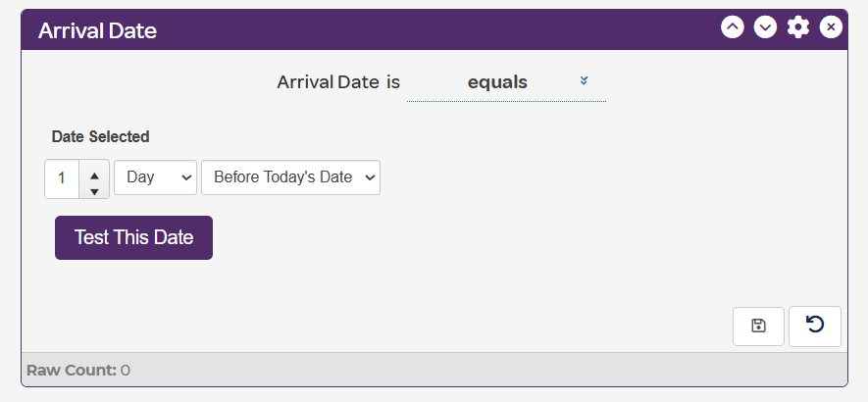Expand the Before Today's Date dropdown

pyautogui.click(x=290, y=178)
